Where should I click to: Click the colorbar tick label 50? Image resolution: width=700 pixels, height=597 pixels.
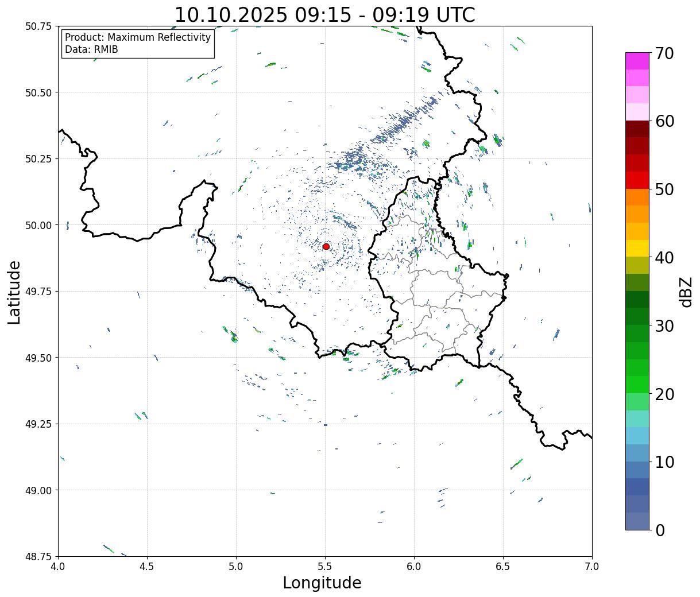pyautogui.click(x=664, y=189)
